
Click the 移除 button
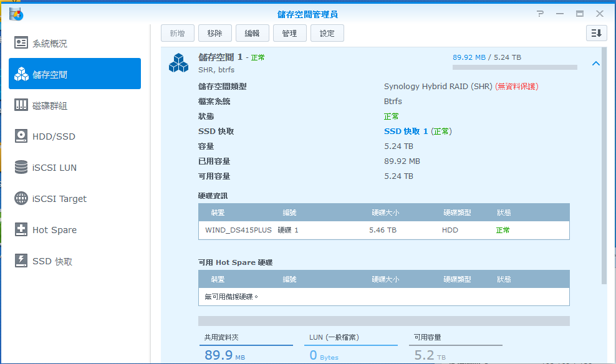215,34
